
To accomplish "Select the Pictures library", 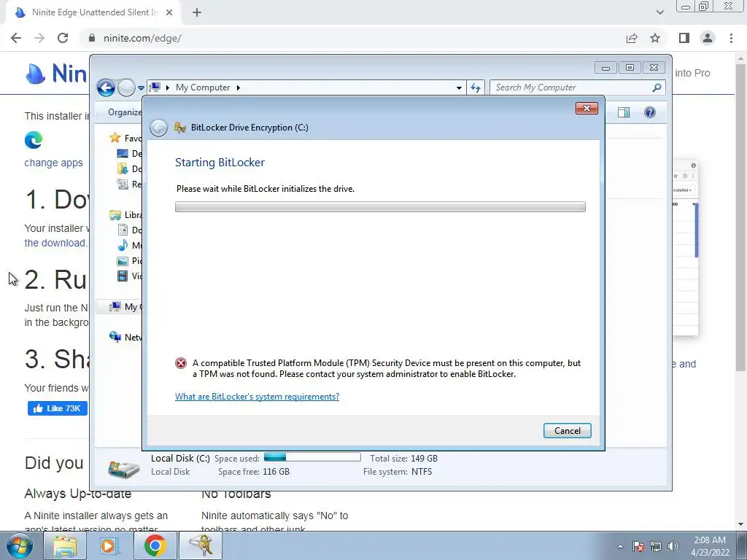I will pyautogui.click(x=129, y=260).
